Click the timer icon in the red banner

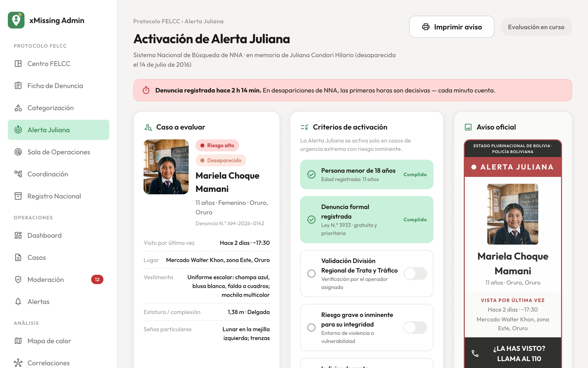tap(146, 90)
